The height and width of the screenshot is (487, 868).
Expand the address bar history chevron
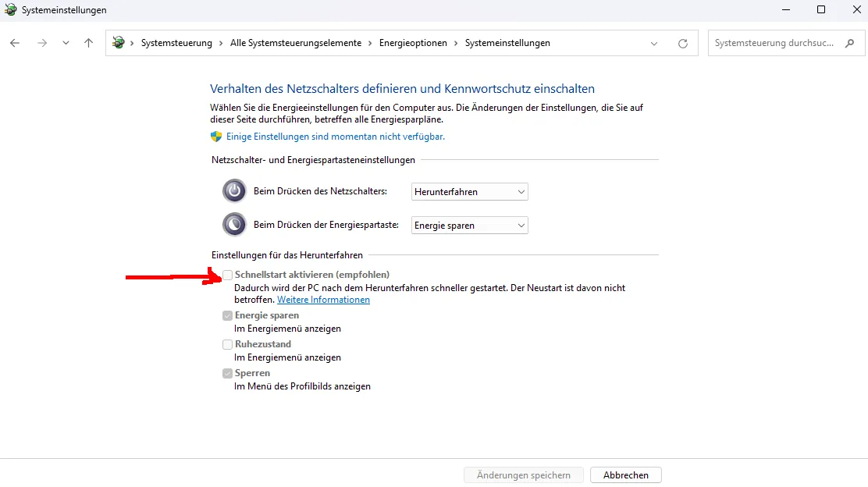click(x=654, y=43)
